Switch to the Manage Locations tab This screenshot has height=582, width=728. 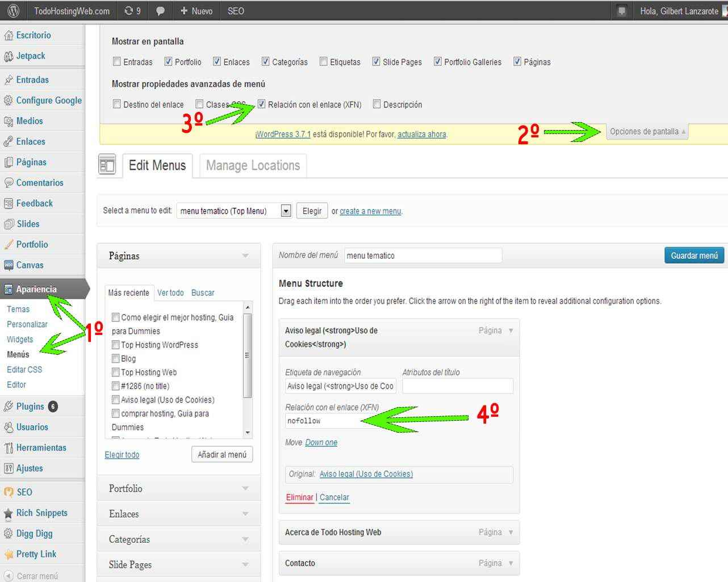[x=253, y=165]
